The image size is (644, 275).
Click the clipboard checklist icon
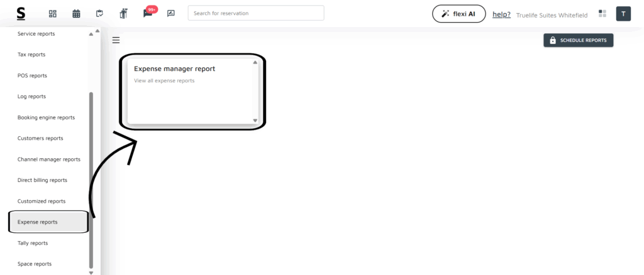(x=99, y=13)
